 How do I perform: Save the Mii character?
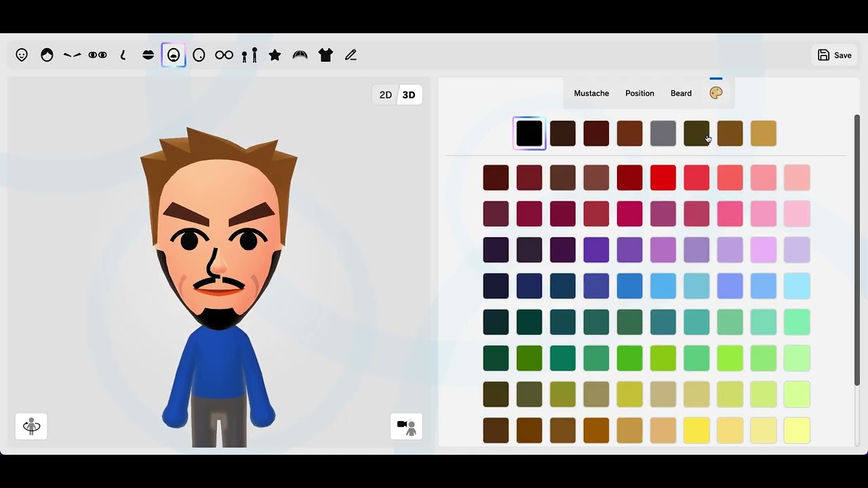tap(834, 56)
